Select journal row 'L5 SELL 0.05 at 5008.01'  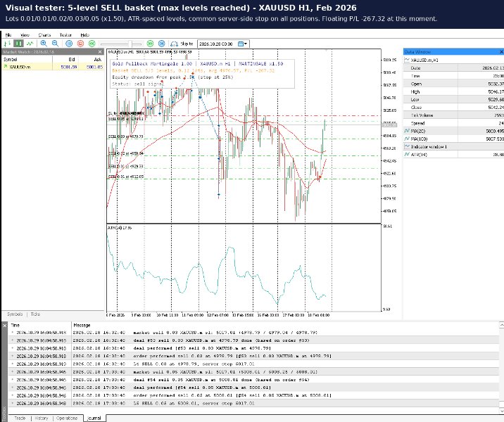pos(253,403)
